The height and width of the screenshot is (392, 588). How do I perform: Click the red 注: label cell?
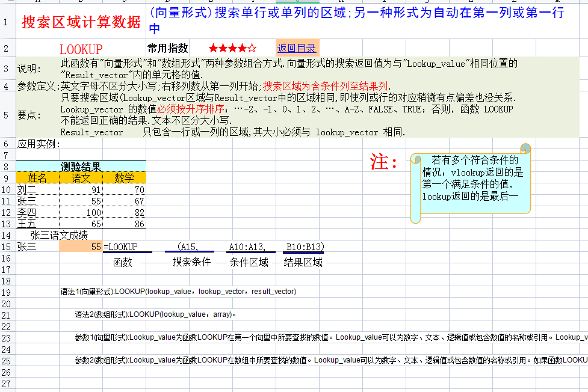382,162
